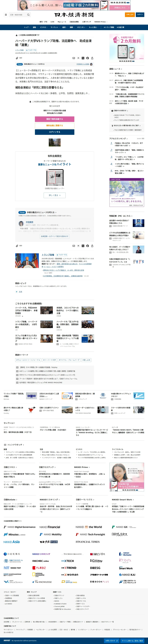
Task: Click the NIKKEI KAI logo
Action: click(127, 575)
